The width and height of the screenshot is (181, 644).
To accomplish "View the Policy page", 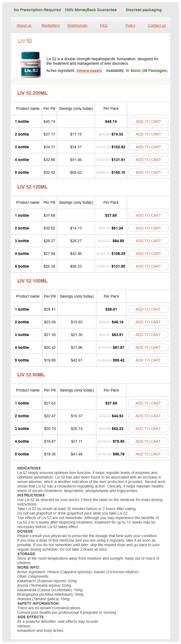I will [130, 25].
